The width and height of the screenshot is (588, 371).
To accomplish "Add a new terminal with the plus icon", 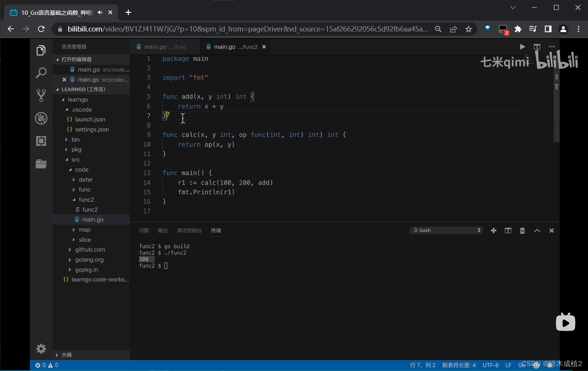I will click(493, 231).
